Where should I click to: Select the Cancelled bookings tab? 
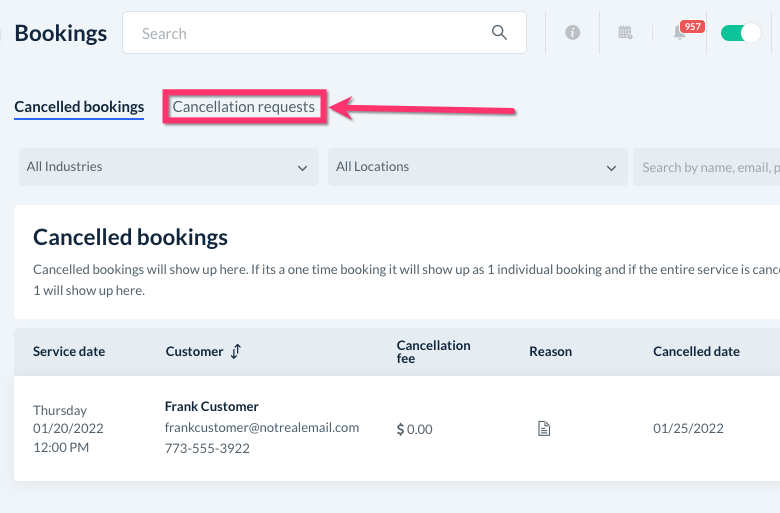pos(79,107)
